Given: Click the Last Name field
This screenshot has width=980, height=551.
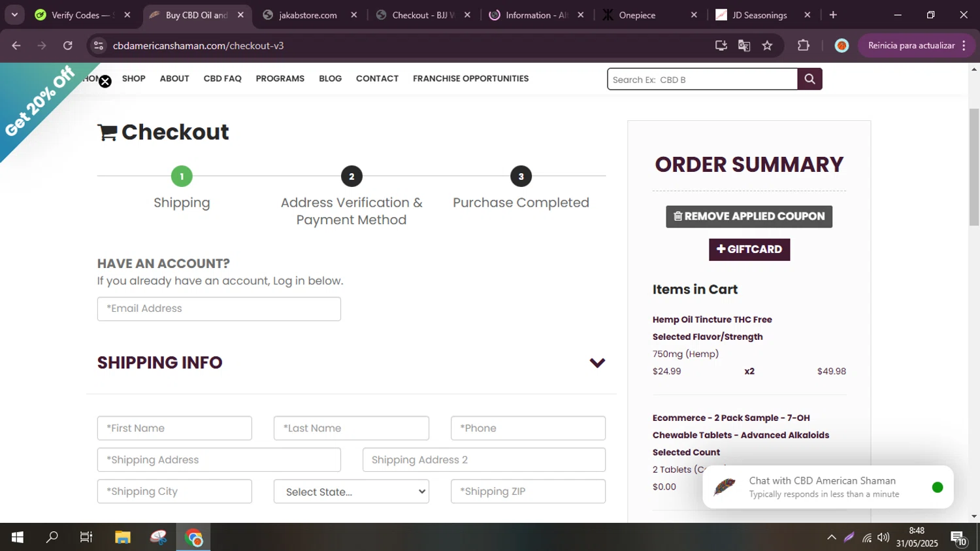Looking at the screenshot, I should (351, 428).
